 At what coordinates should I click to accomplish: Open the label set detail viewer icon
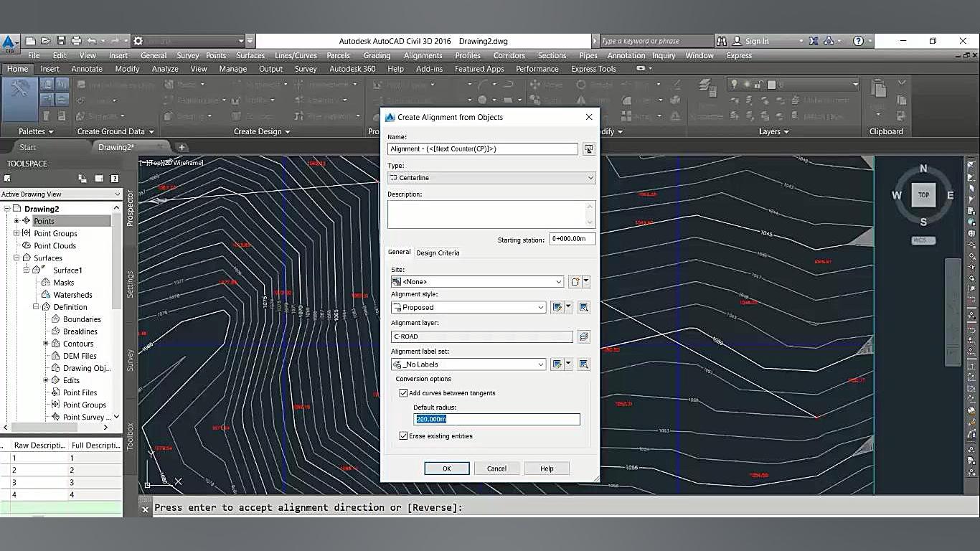click(x=584, y=364)
